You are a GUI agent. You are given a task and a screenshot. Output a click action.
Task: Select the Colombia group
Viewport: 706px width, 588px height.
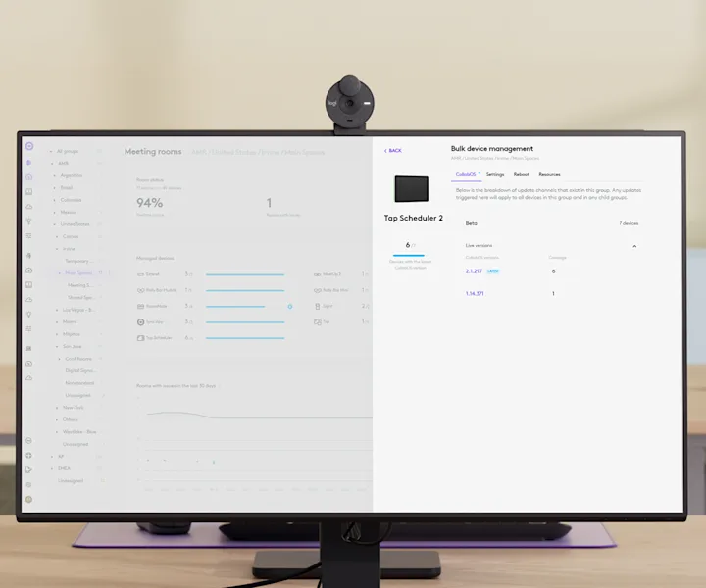pyautogui.click(x=71, y=200)
